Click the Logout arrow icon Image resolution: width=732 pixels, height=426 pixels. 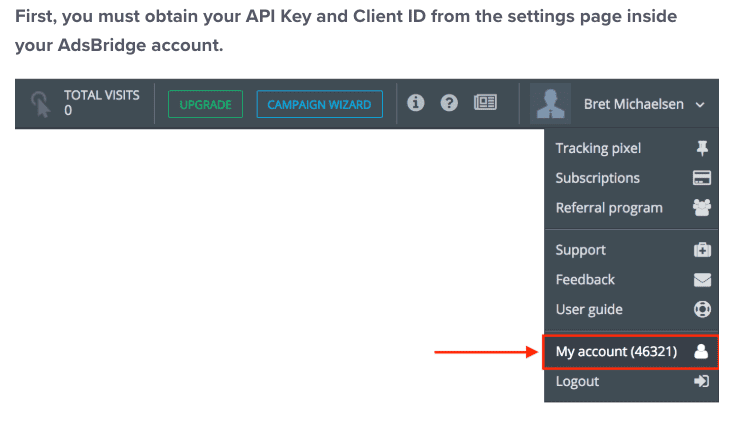[x=702, y=381]
